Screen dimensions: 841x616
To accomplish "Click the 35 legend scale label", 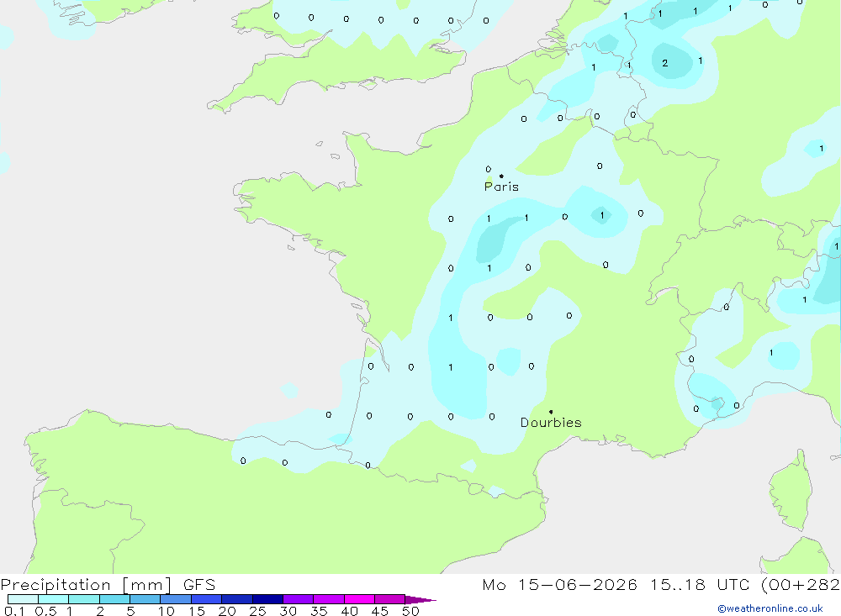I will pyautogui.click(x=319, y=611).
